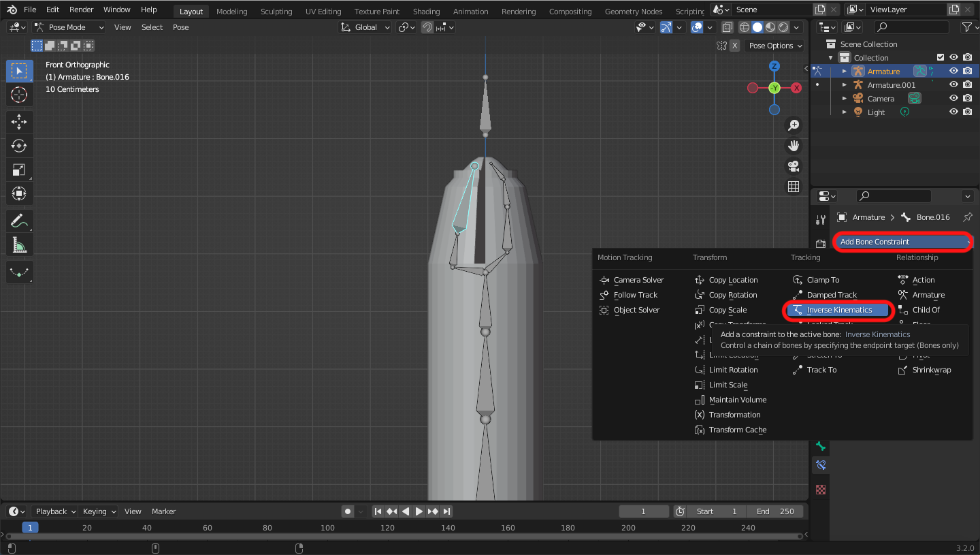The width and height of the screenshot is (980, 555).
Task: Click the Z axis on navigation gizmo
Action: 774,66
